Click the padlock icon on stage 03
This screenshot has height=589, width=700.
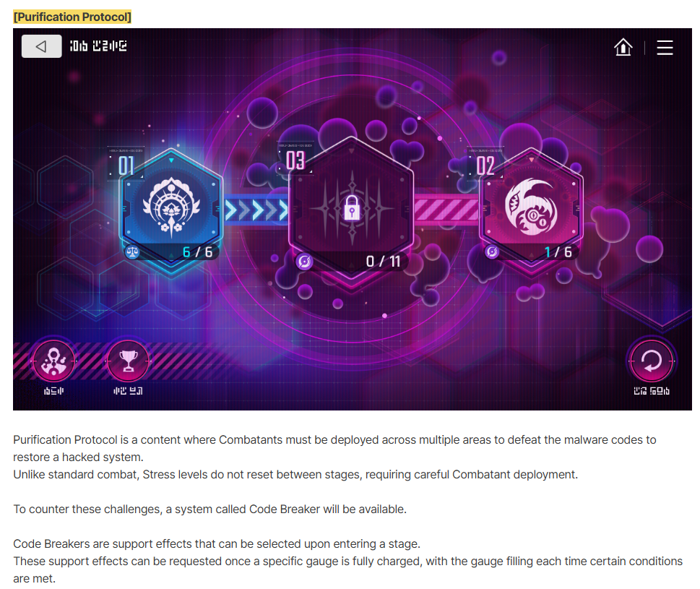pyautogui.click(x=352, y=207)
